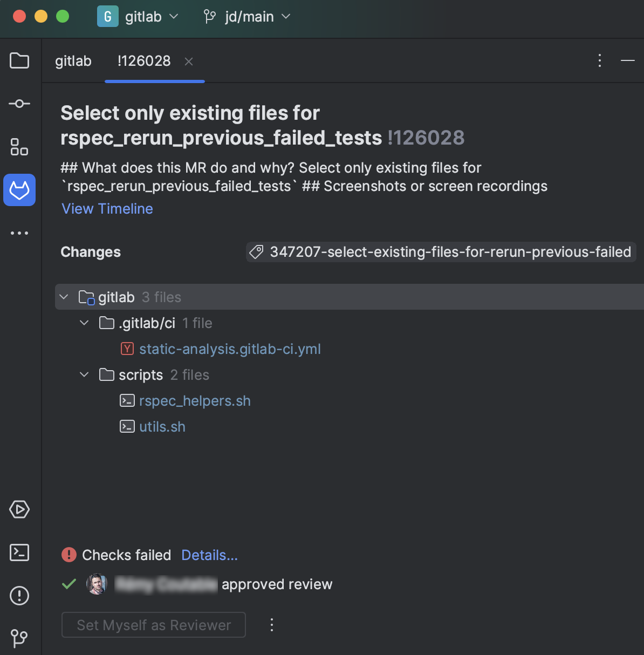Image resolution: width=644 pixels, height=655 pixels.
Task: Open static-analysis.gitlab-ci.yml file diff
Action: click(x=230, y=349)
